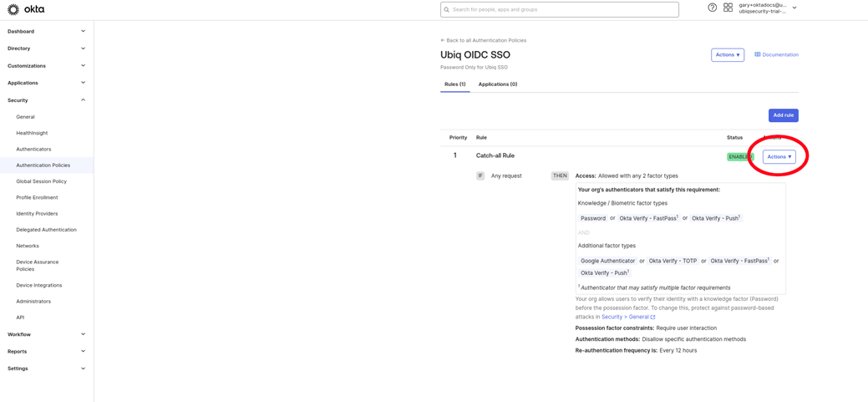Open Networks in the sidebar
This screenshot has width=868, height=402.
(x=28, y=246)
